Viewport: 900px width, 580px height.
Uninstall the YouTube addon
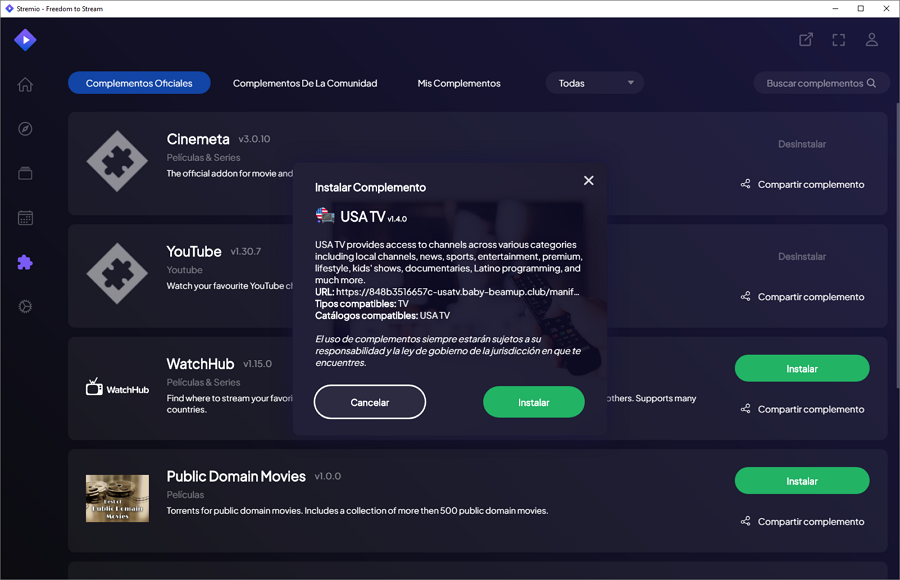pos(802,257)
